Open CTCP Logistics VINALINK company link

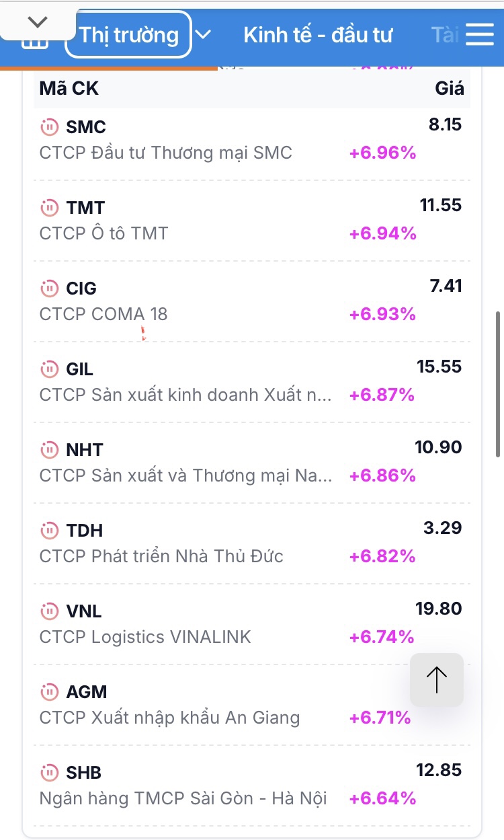coord(145,637)
